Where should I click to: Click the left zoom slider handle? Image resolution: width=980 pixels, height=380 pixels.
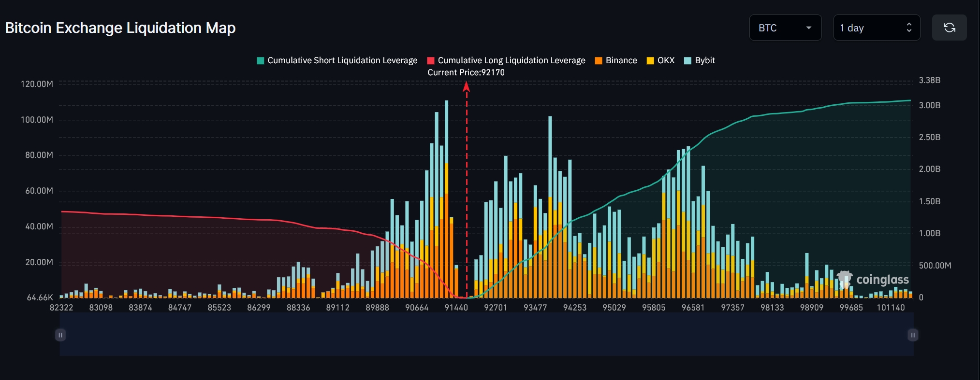(60, 335)
